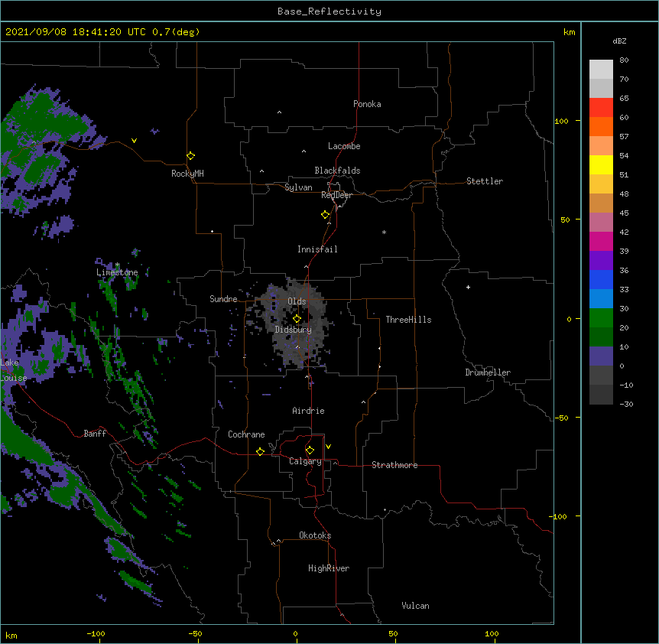659x644 pixels.
Task: Select the yellow v marker northwest of RockyMH
Action: click(134, 141)
